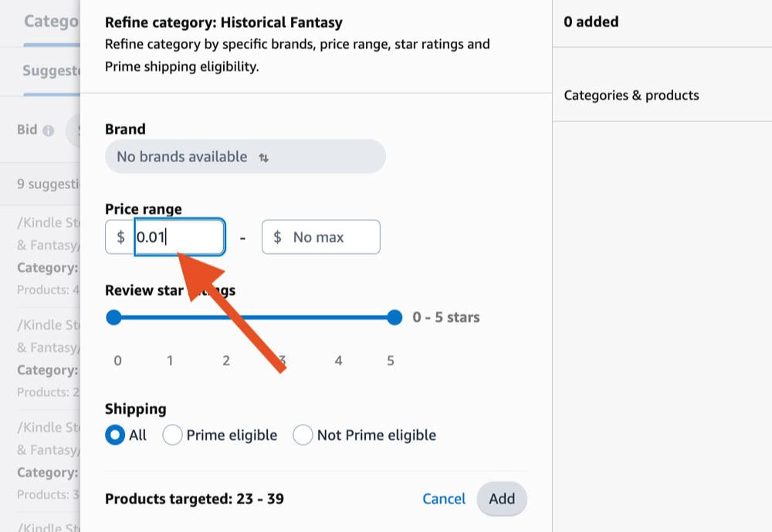
Task: Click the dollar sign before minimum price
Action: click(x=120, y=237)
